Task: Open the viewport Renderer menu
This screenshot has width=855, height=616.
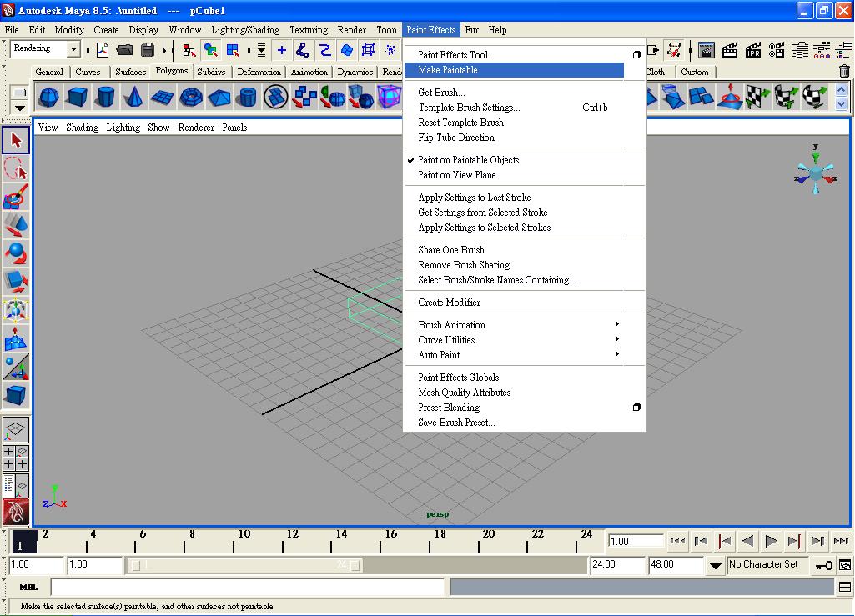Action: [x=196, y=127]
